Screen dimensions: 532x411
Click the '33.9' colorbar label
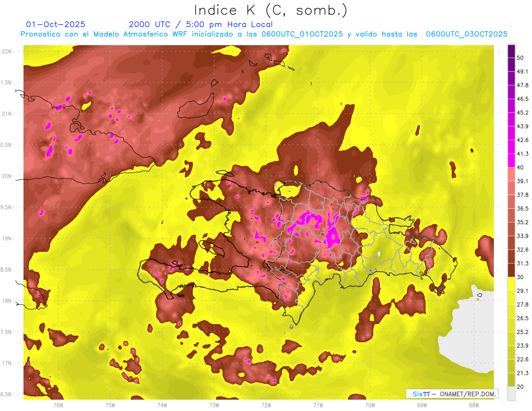(x=522, y=236)
